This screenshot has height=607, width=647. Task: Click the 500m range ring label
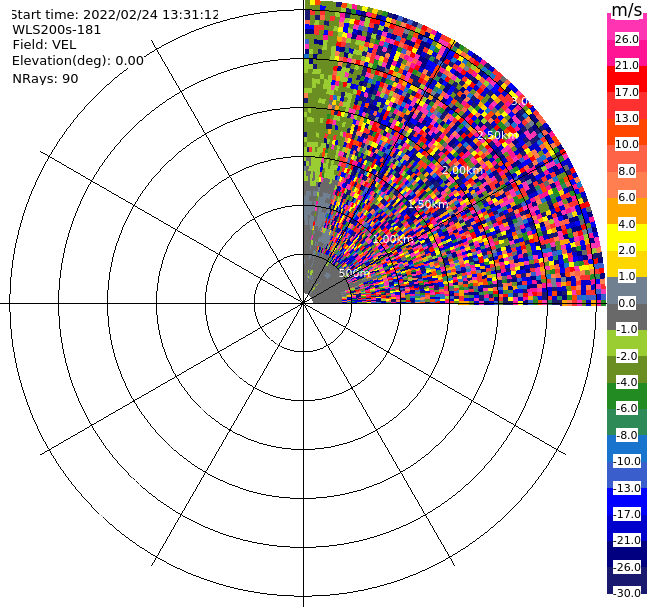pos(354,273)
